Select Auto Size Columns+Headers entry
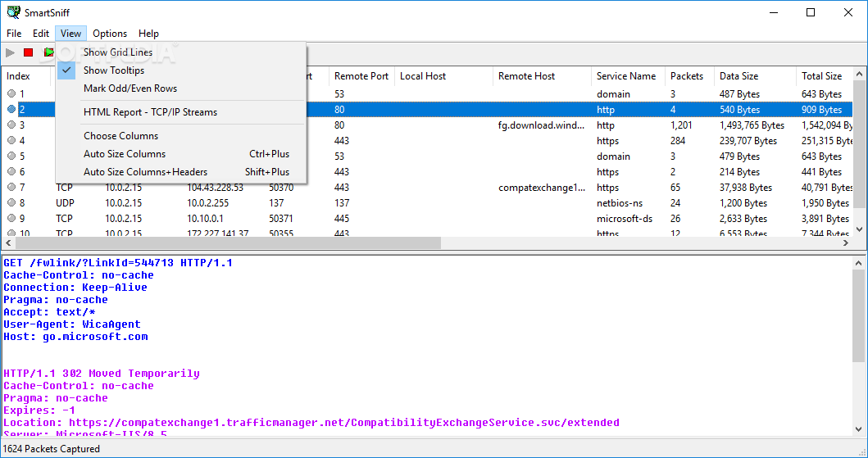The width and height of the screenshot is (868, 458). (x=181, y=171)
